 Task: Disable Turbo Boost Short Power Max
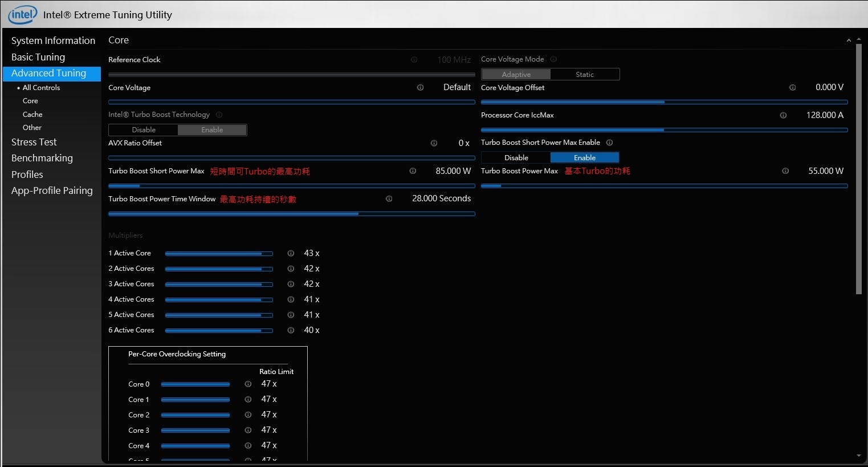tap(516, 158)
